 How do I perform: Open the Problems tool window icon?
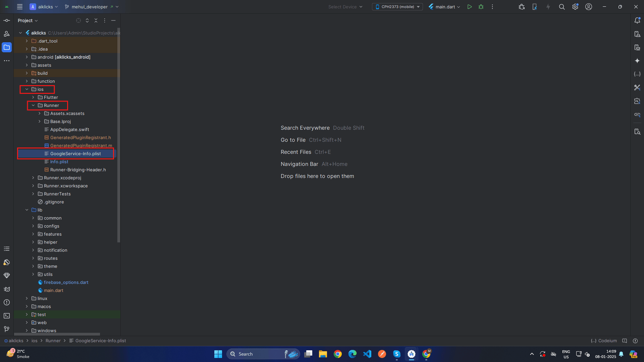pos(7,302)
